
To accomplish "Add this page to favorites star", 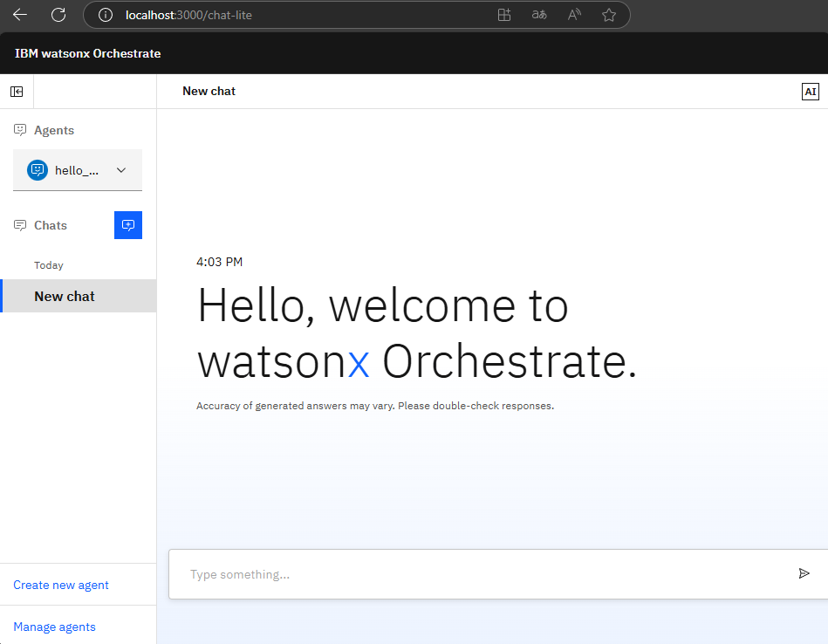I will point(609,15).
